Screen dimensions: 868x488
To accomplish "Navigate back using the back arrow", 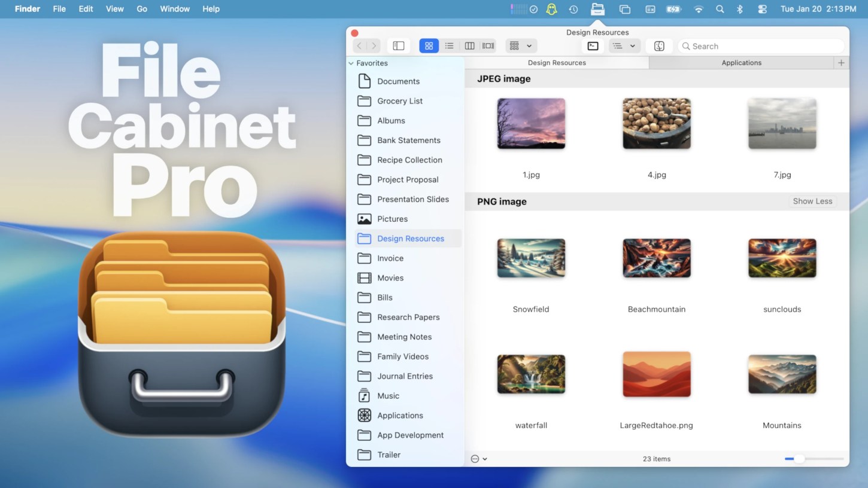I will (359, 45).
